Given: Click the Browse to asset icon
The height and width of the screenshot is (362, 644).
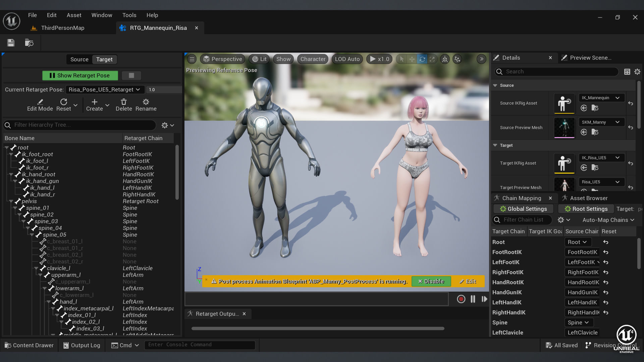Looking at the screenshot, I should point(29,43).
